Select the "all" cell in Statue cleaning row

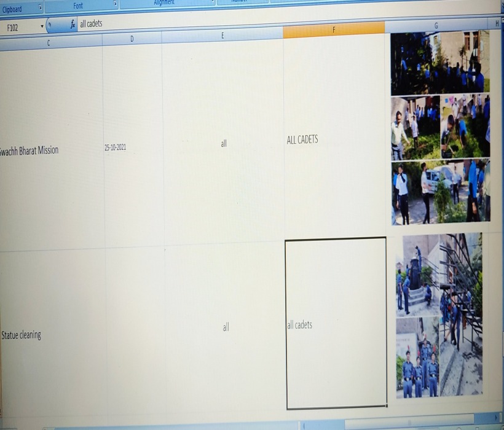pyautogui.click(x=226, y=327)
